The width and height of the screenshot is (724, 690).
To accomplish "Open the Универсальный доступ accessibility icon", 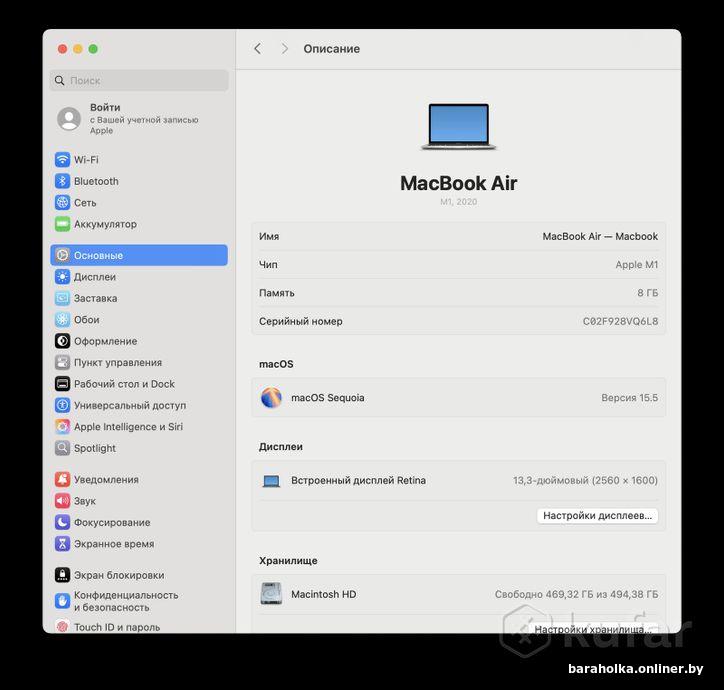I will [62, 405].
